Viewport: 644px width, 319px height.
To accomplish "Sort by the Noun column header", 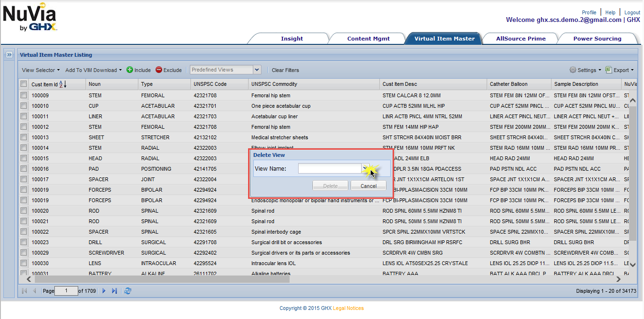I will 112,84.
